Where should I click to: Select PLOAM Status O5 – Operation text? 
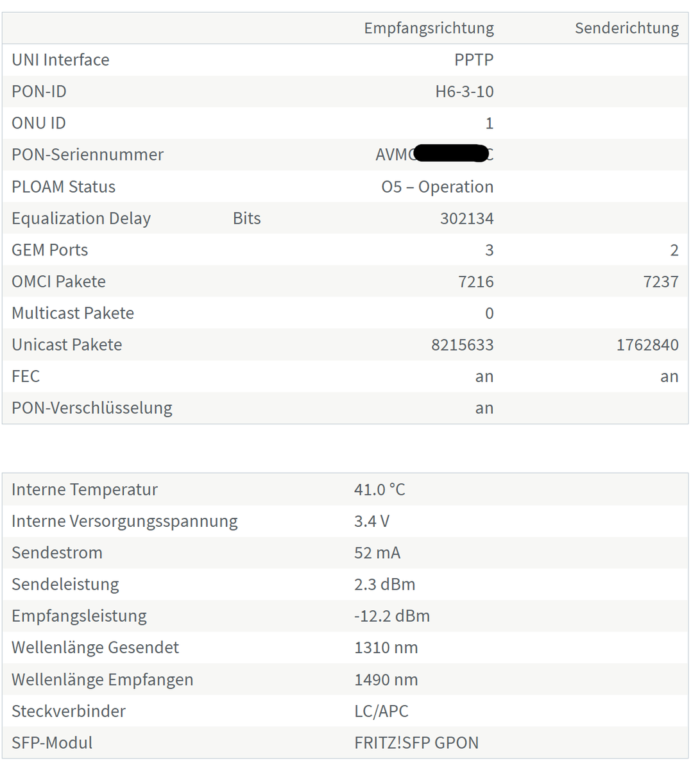438,187
